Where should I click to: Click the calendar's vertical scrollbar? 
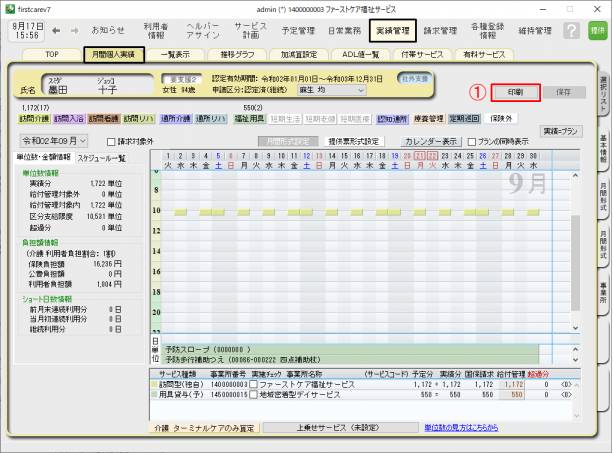point(575,250)
